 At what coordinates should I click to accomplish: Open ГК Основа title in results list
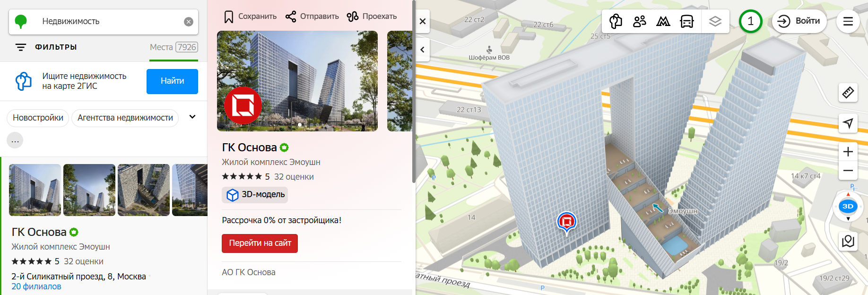pos(39,232)
